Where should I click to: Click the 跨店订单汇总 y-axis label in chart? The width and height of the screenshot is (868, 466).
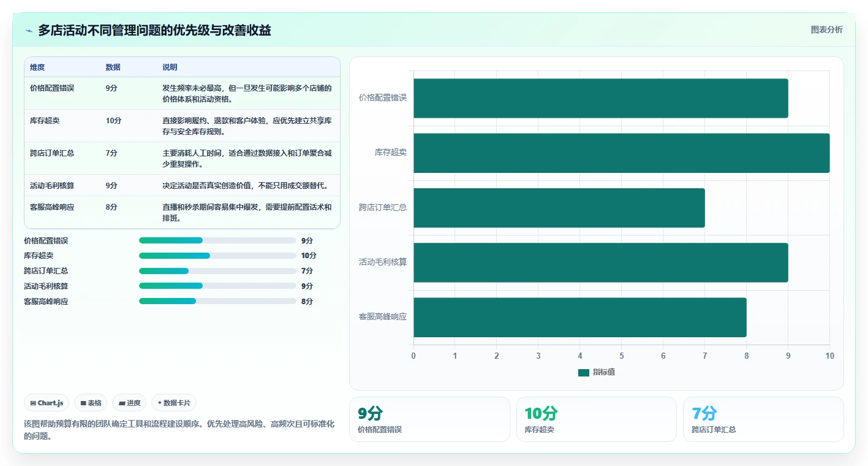(383, 208)
